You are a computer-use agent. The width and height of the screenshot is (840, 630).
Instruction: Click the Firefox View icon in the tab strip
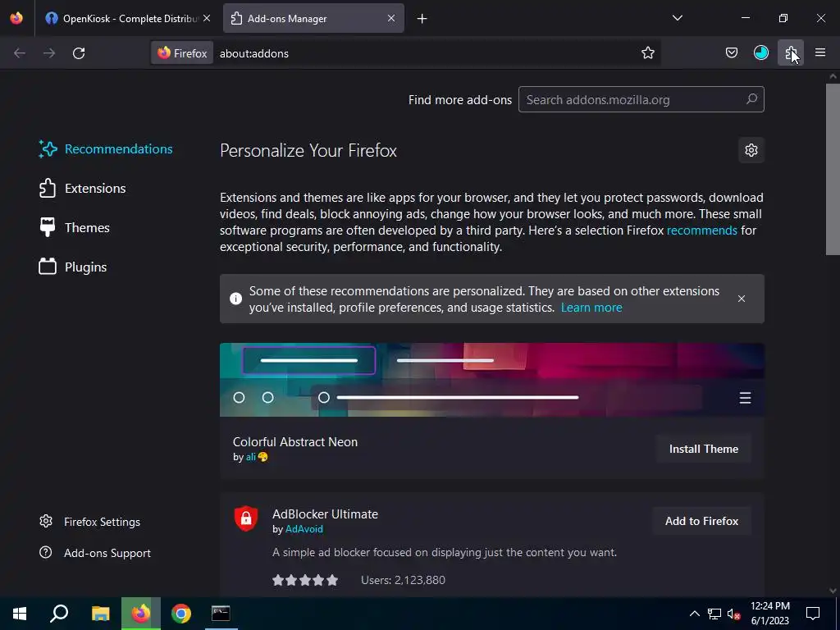coord(16,18)
